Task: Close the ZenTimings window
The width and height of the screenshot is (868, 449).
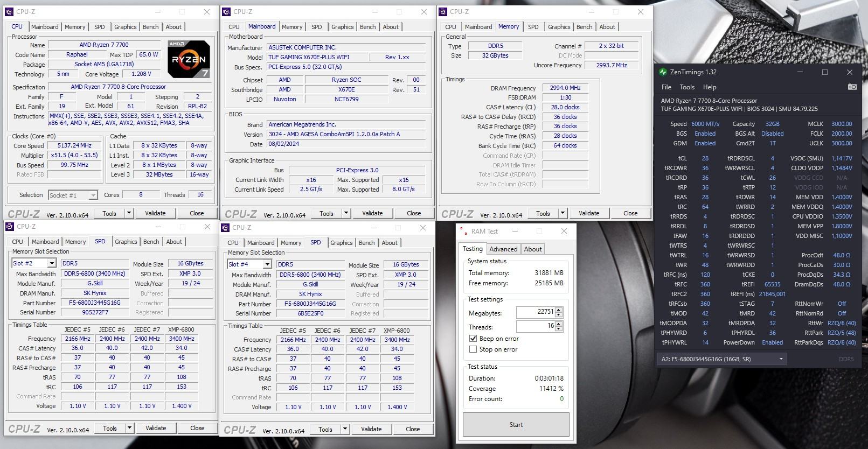Action: 849,72
